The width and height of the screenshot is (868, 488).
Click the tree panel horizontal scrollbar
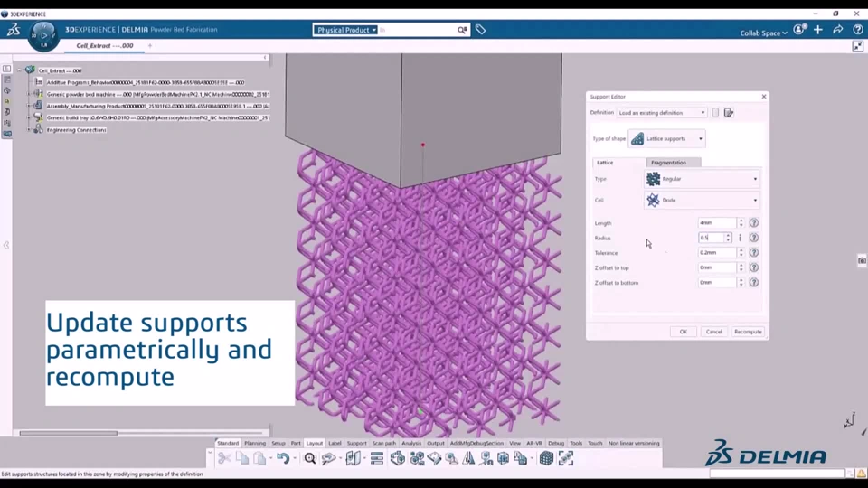point(68,433)
